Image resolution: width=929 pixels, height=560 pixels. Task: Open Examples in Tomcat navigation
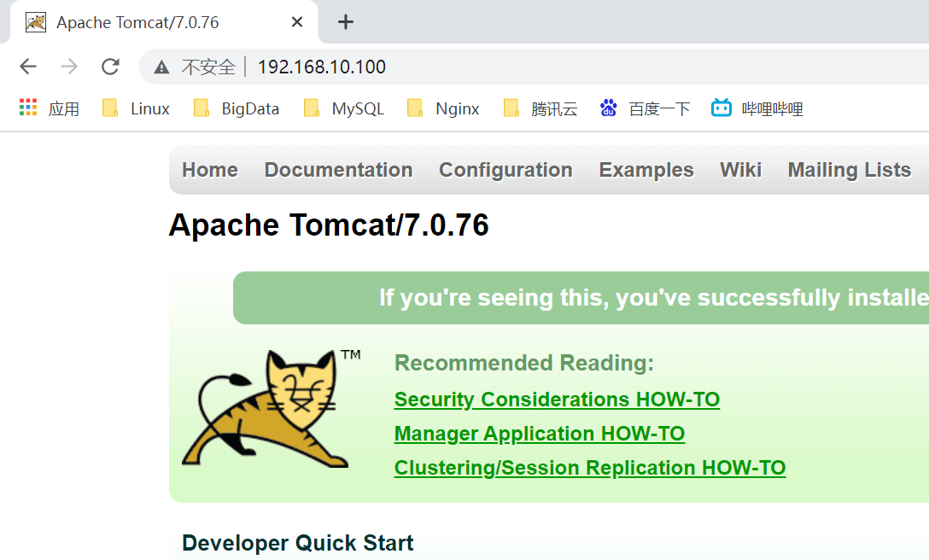tap(646, 170)
